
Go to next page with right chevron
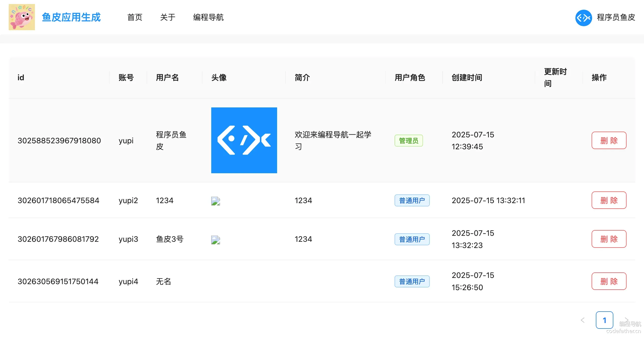(626, 320)
